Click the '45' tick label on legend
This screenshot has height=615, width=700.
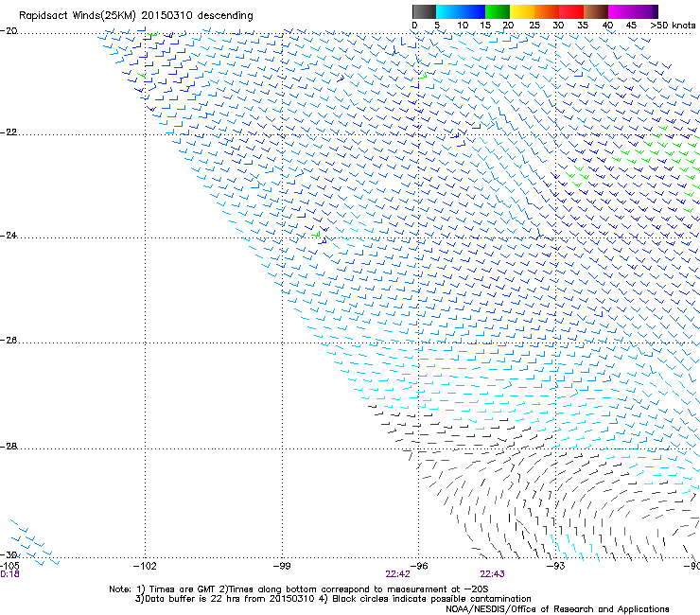click(631, 25)
